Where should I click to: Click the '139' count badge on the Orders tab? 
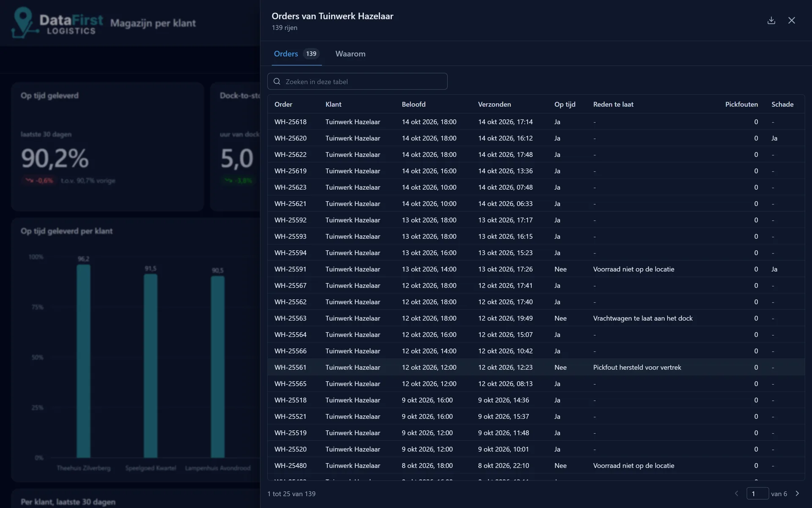[311, 54]
